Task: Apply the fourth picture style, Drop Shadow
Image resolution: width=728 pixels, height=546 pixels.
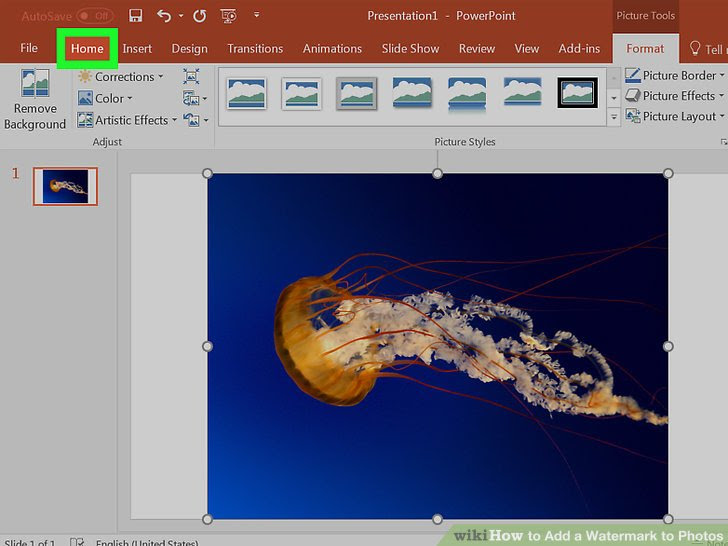Action: (412, 92)
